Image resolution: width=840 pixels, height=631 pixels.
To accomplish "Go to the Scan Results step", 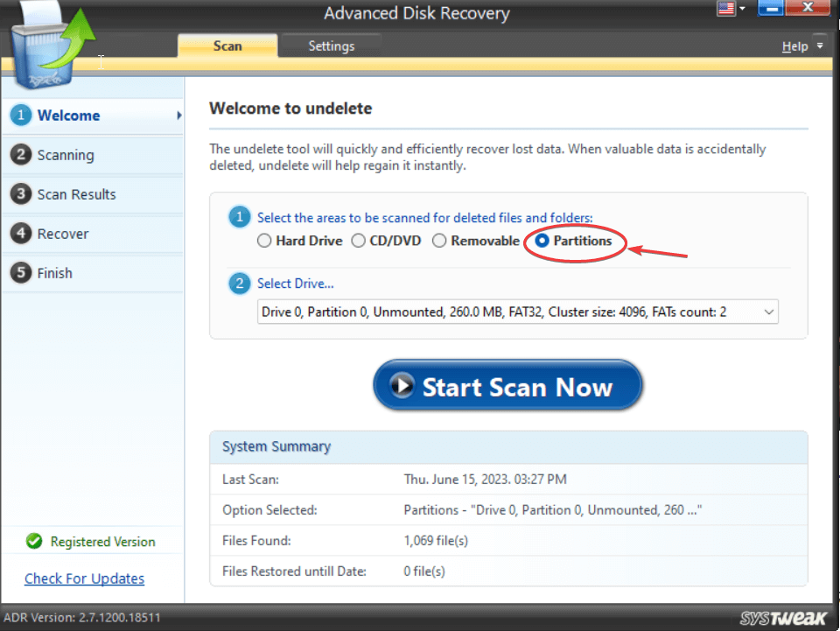I will pyautogui.click(x=94, y=194).
